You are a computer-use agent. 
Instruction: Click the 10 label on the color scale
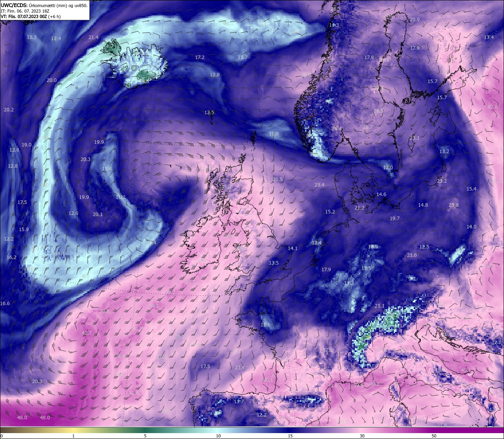pos(218,436)
